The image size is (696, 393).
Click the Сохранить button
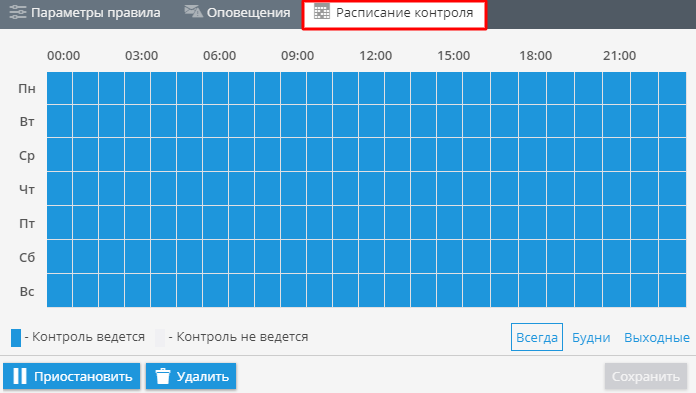[646, 376]
